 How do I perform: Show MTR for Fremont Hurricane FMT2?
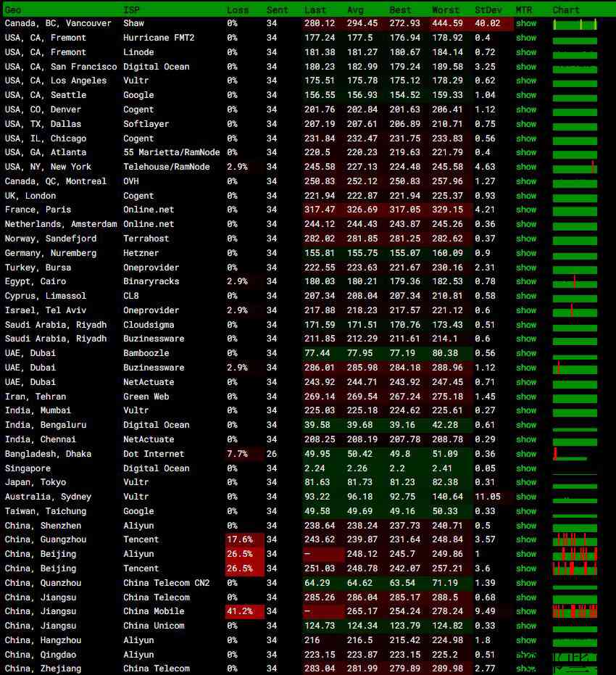pyautogui.click(x=526, y=38)
